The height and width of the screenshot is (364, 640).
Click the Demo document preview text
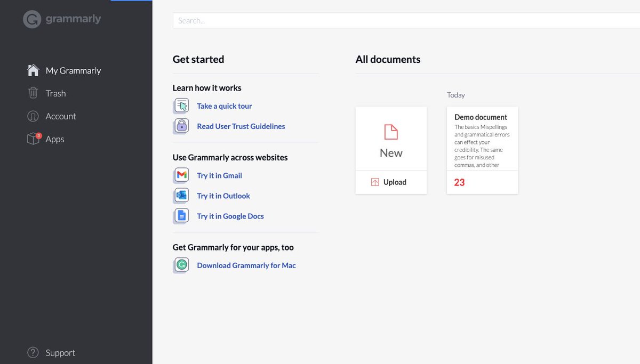(x=482, y=146)
